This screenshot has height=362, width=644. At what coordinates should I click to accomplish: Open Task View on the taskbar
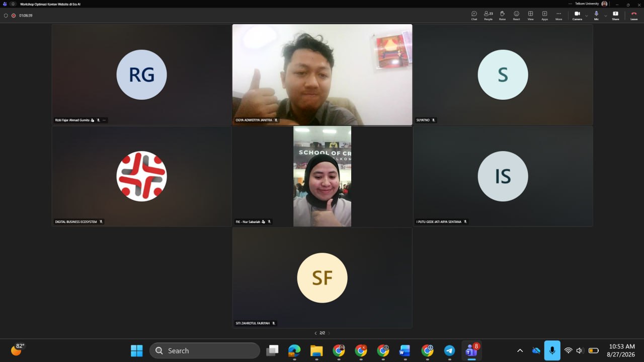272,350
